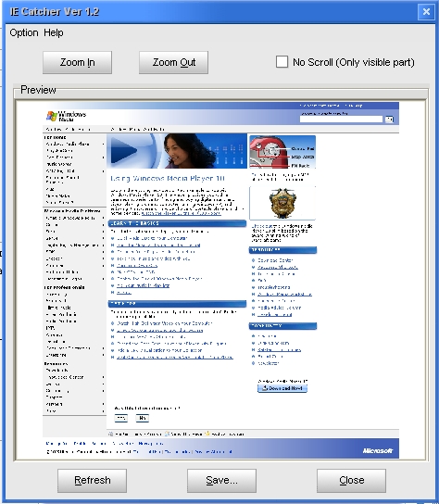Click the search input field in preview
The image size is (439, 504).
pos(341,120)
